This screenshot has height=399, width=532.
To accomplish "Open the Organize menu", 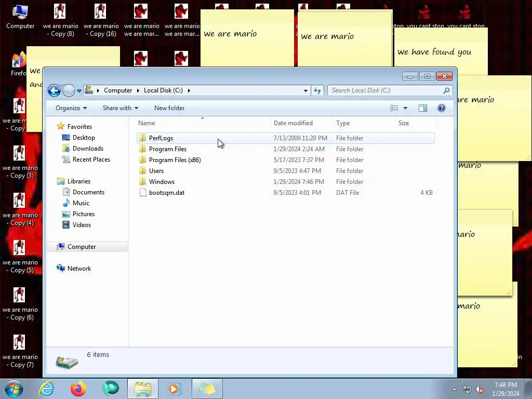I will pyautogui.click(x=71, y=108).
